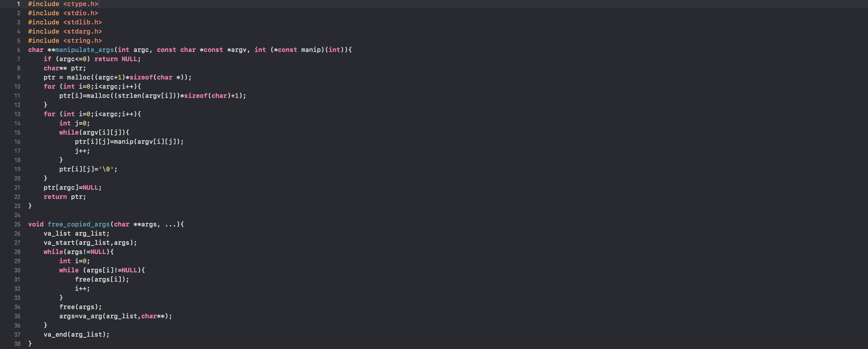Click the manipulate_args function name
The width and height of the screenshot is (868, 349).
click(85, 50)
